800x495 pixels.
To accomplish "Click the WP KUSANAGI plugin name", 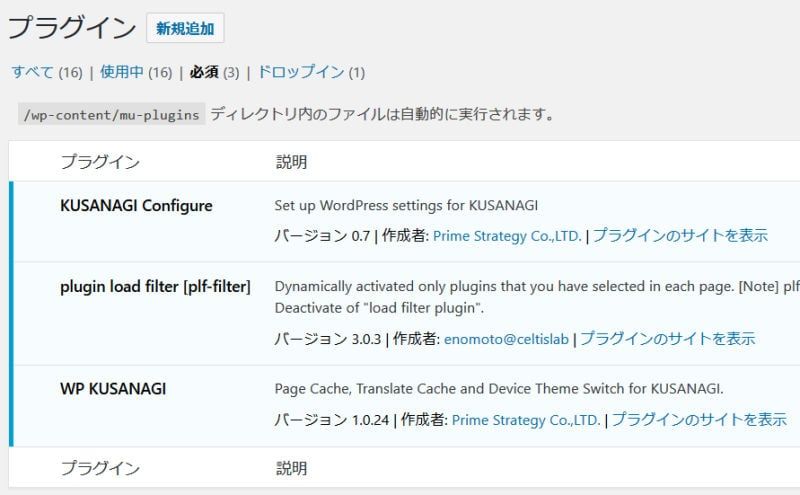I will pos(113,388).
